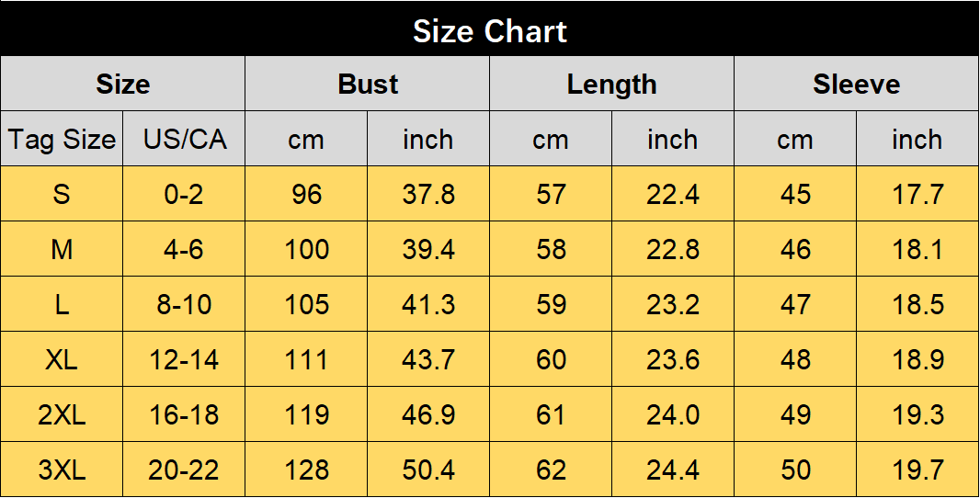This screenshot has height=498, width=980.
Task: Click the Size Chart title bar
Action: click(490, 28)
